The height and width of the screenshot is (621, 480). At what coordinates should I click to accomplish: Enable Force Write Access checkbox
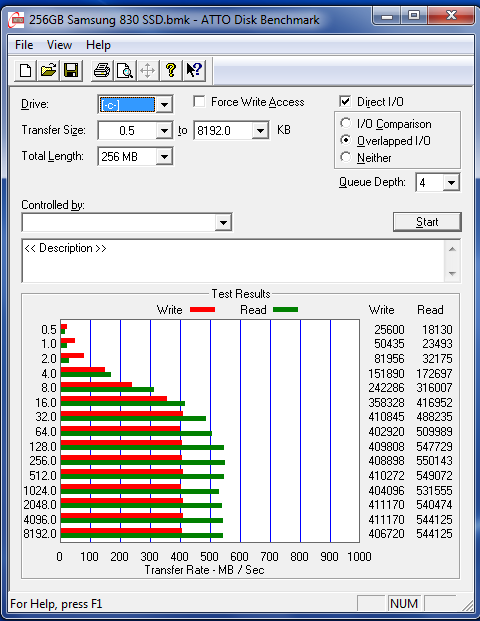tap(199, 101)
